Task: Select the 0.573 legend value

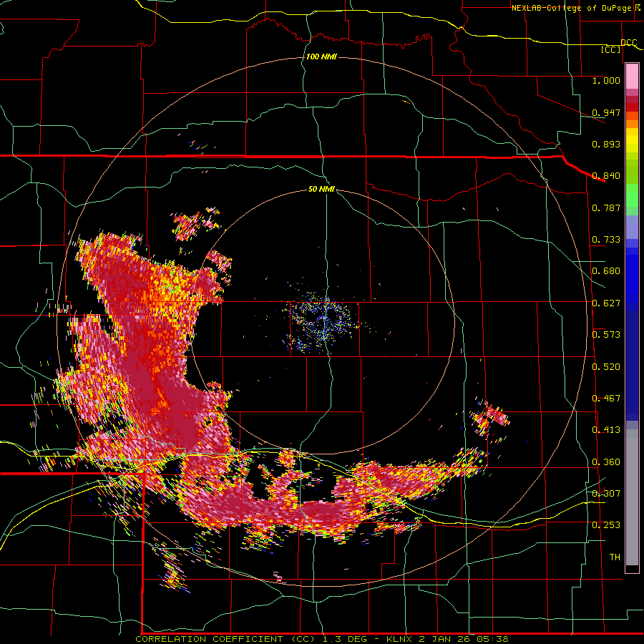Action: (606, 335)
